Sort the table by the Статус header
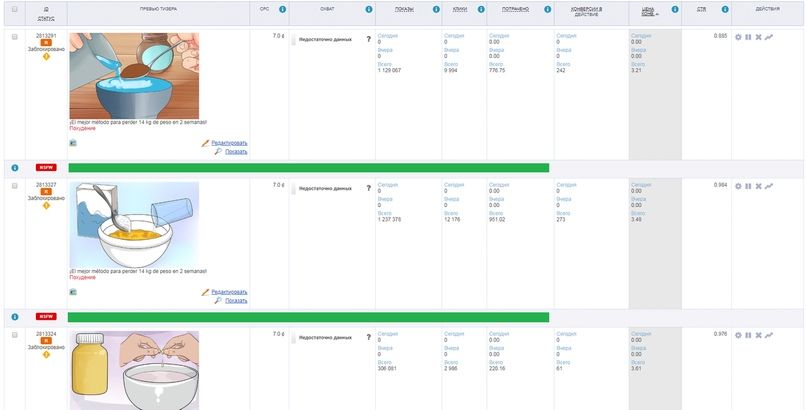Screen dimensions: 807x410 pyautogui.click(x=46, y=19)
